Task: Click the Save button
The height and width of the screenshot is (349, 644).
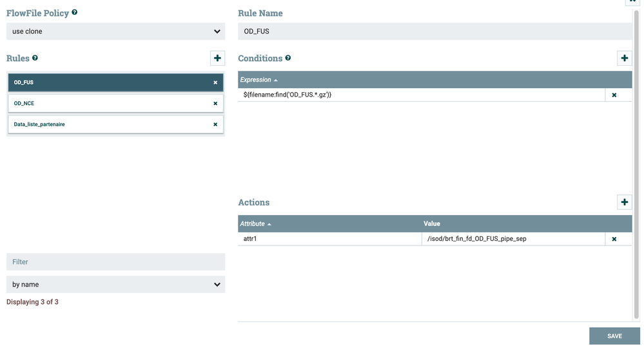Action: 614,335
